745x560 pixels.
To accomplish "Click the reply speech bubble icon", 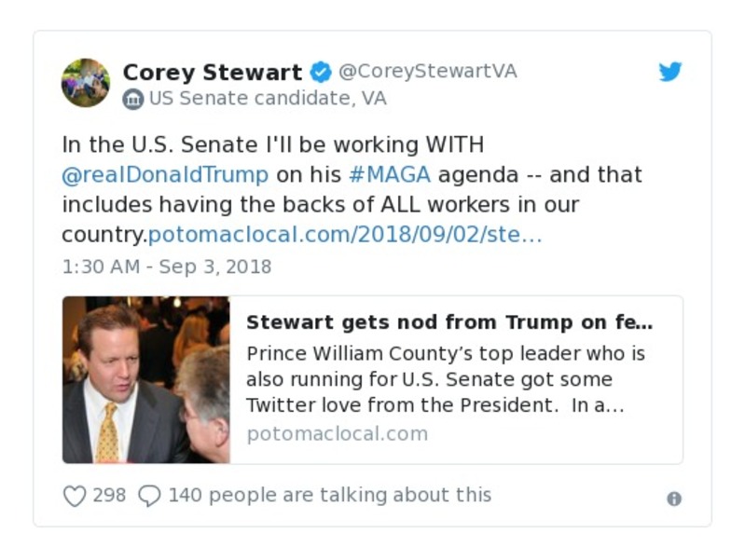I will coord(149,496).
